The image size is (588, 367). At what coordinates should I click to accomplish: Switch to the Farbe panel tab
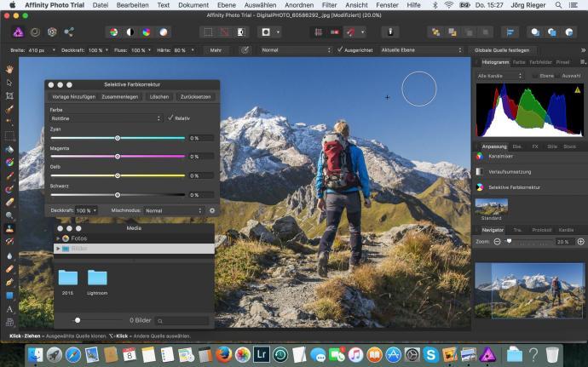(x=519, y=62)
